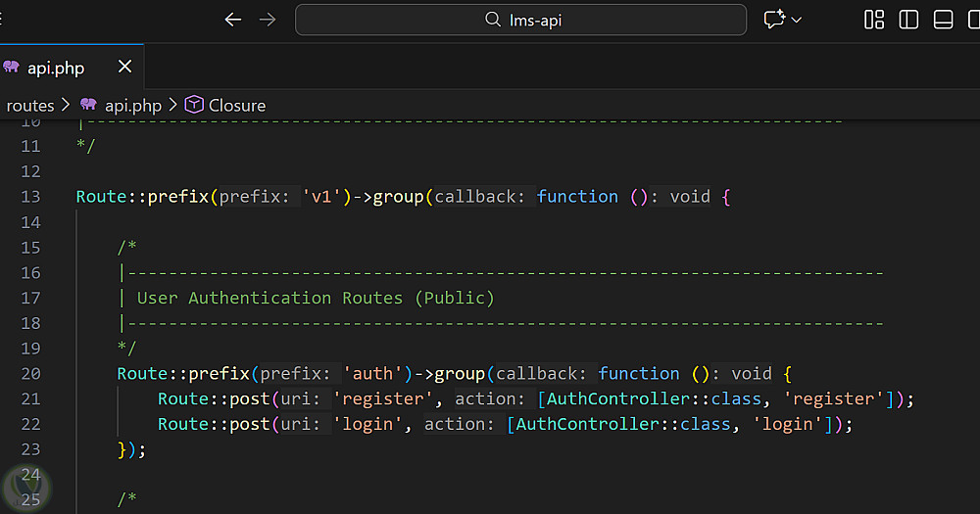This screenshot has width=980, height=514.
Task: Toggle the secondary side bar at far right
Action: pos(975,20)
